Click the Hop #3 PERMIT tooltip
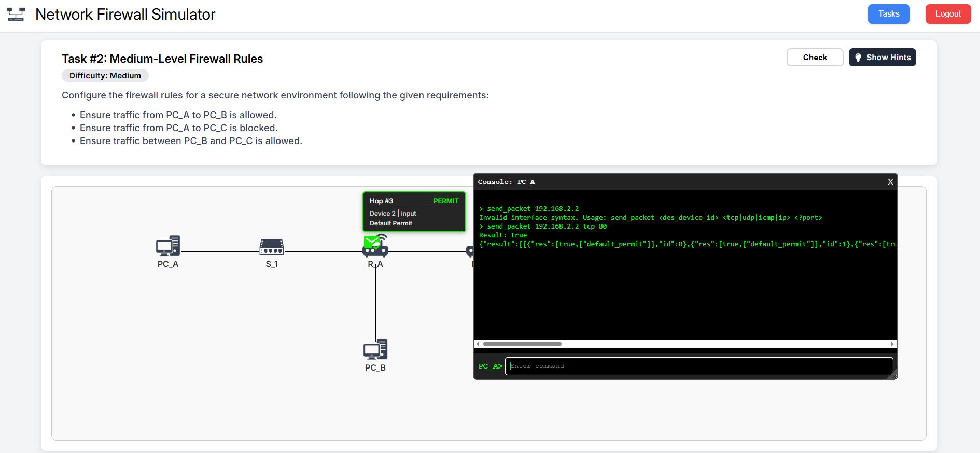The width and height of the screenshot is (980, 453). pos(414,211)
